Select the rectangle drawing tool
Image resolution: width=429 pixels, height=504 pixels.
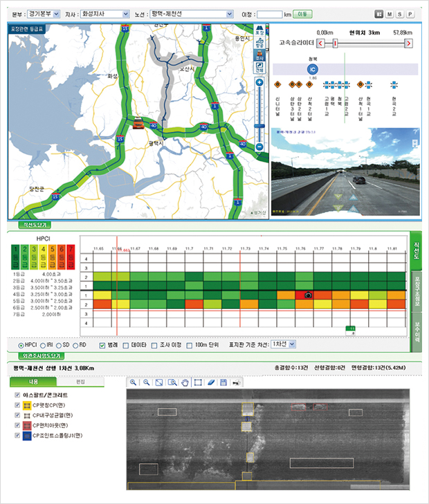point(198,382)
